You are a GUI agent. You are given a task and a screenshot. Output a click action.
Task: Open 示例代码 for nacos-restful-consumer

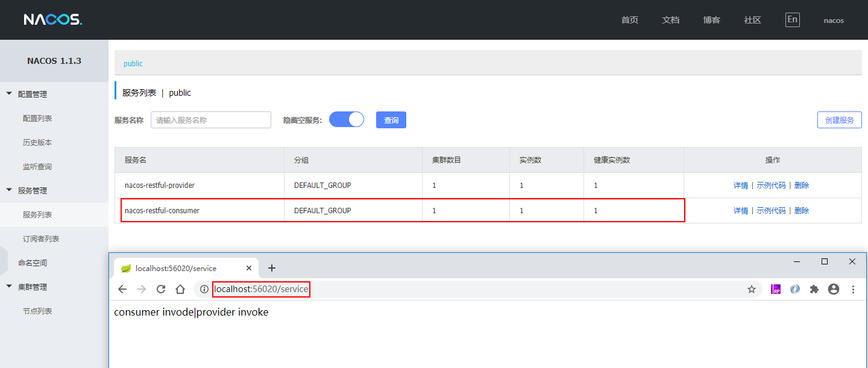[x=772, y=211]
